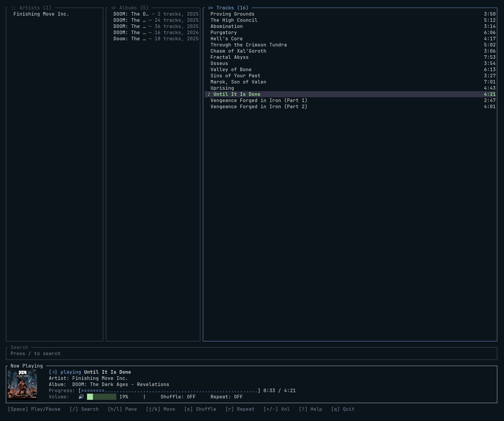Image resolution: width=504 pixels, height=421 pixels.
Task: Select track Osseus
Action: coord(350,64)
